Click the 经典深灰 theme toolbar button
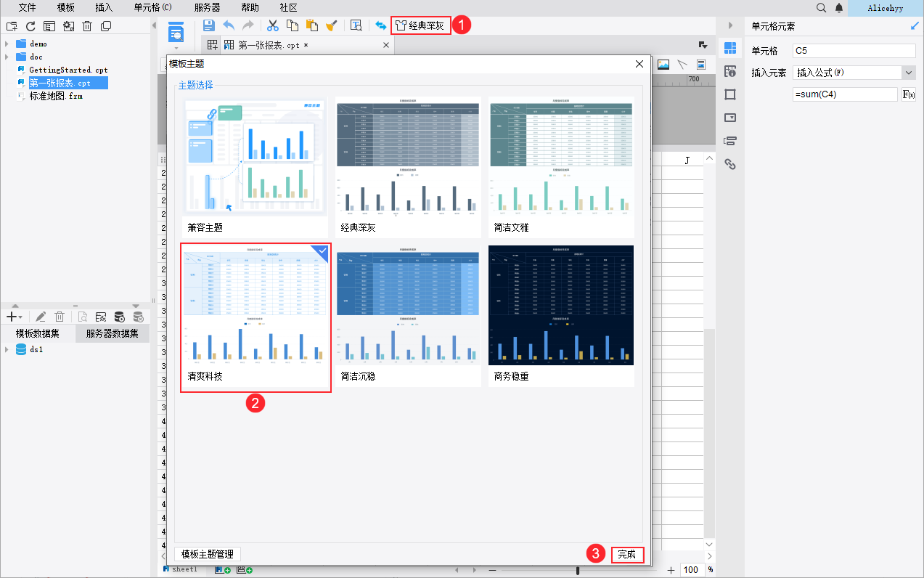 tap(420, 25)
